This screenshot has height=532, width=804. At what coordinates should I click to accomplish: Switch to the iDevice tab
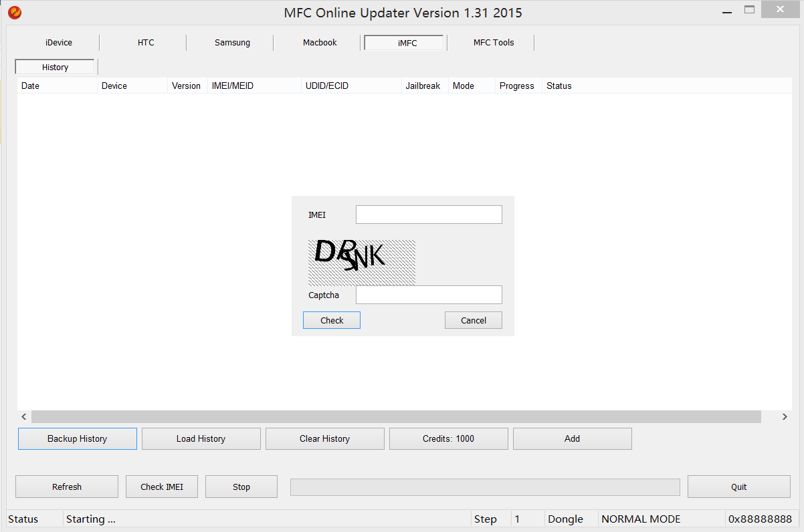click(x=59, y=43)
